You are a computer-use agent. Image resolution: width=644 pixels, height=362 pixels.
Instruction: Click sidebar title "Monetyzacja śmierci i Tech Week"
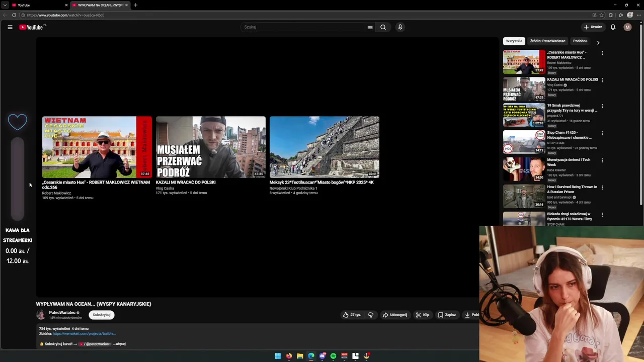[x=569, y=162]
